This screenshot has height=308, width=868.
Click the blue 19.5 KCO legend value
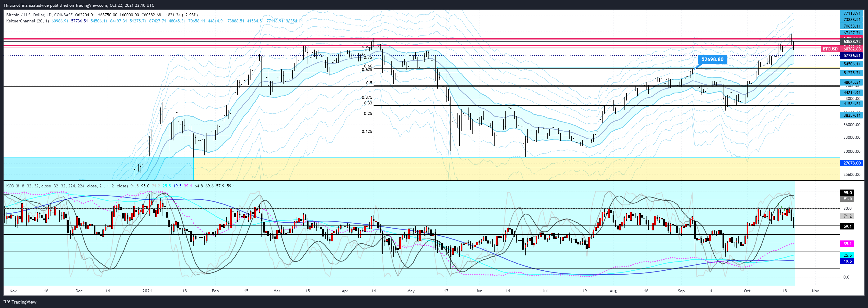tap(177, 186)
